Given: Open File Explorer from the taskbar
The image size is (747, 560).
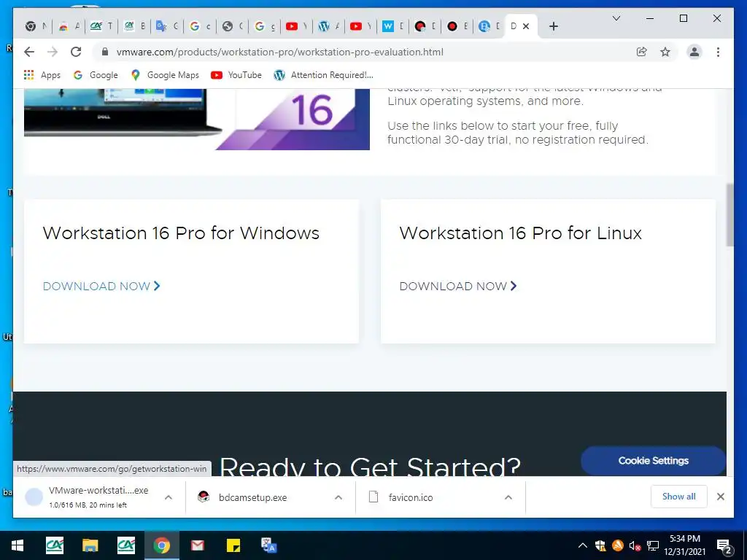Looking at the screenshot, I should (90, 545).
